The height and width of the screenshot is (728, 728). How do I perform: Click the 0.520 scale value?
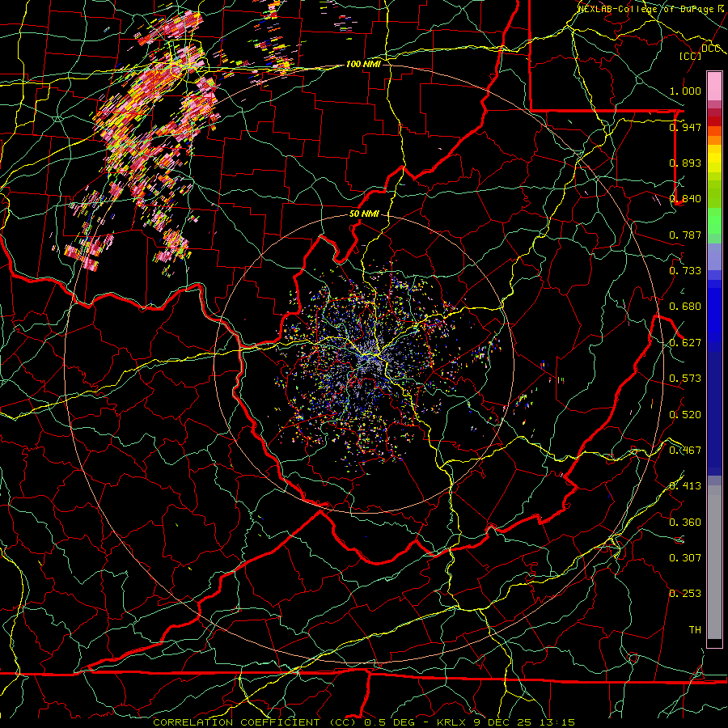(685, 415)
